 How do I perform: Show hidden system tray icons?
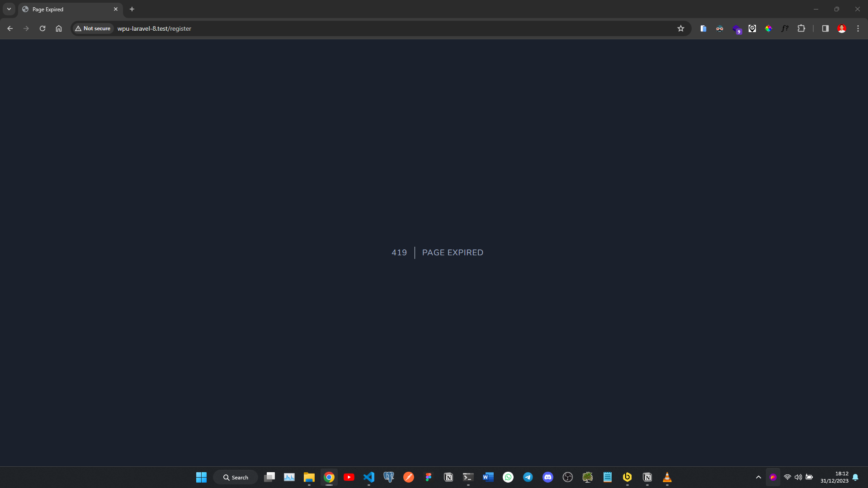[759, 477]
